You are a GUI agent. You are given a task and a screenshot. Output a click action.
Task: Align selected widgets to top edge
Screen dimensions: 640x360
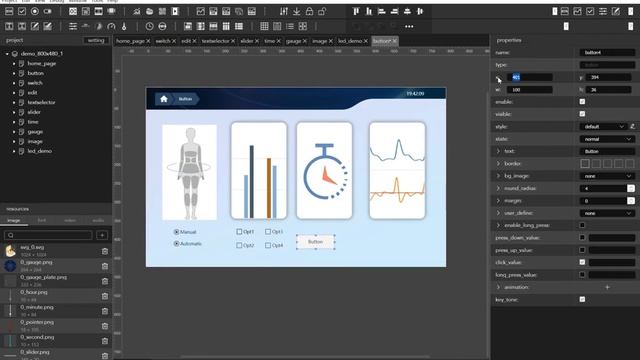pyautogui.click(x=356, y=11)
